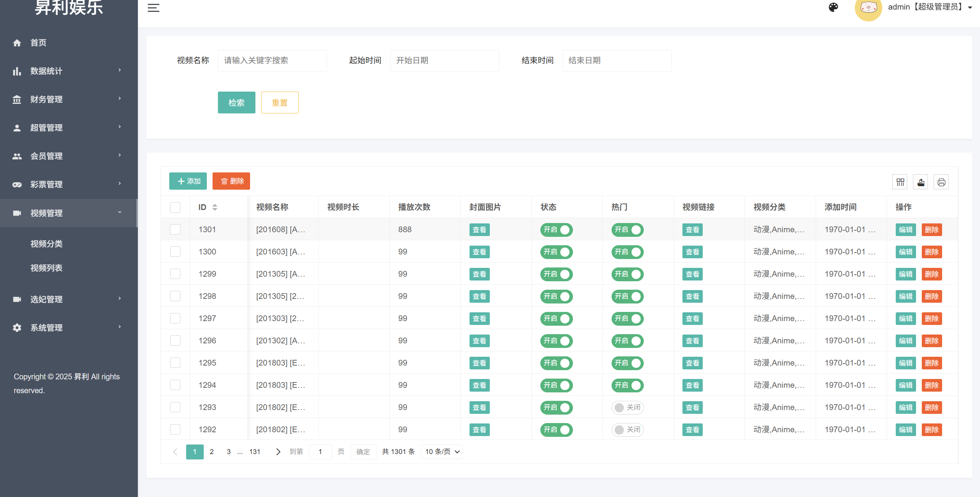980x497 pixels.
Task: Click 编辑 for video ID 1298
Action: (905, 296)
